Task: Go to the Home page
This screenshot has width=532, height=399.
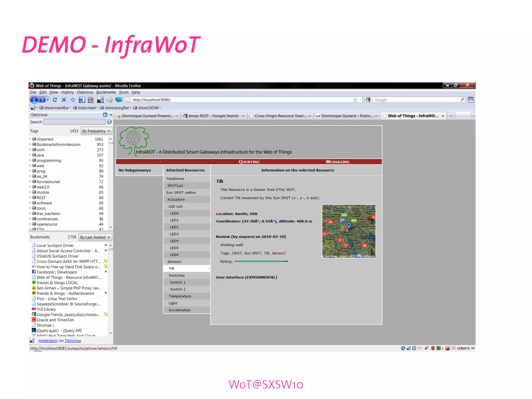Action: point(73,100)
